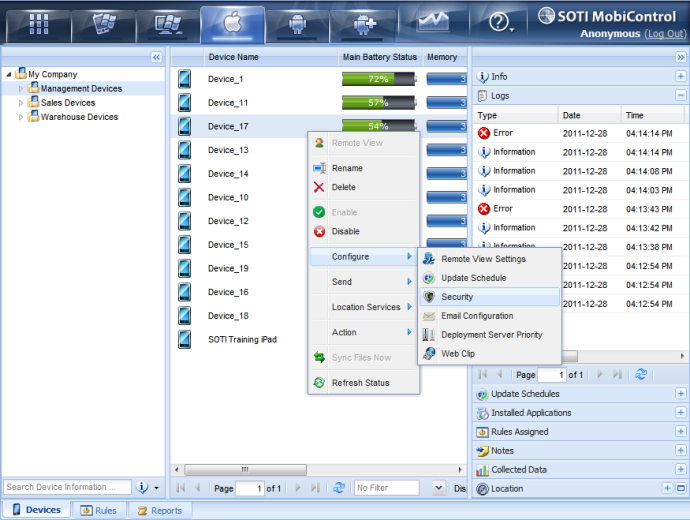This screenshot has height=520, width=690.
Task: Click Disable in the context menu
Action: click(x=345, y=231)
